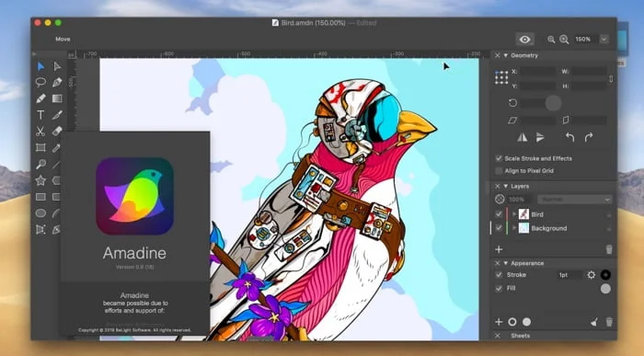Collapse the Geometry panel
Viewport: 644px width, 356px height.
[506, 55]
